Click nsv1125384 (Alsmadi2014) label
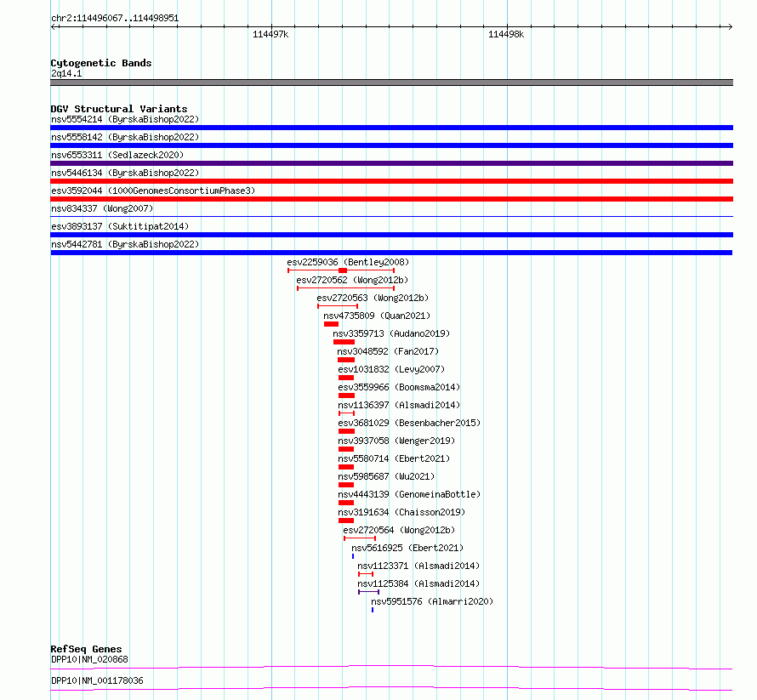 pyautogui.click(x=418, y=583)
